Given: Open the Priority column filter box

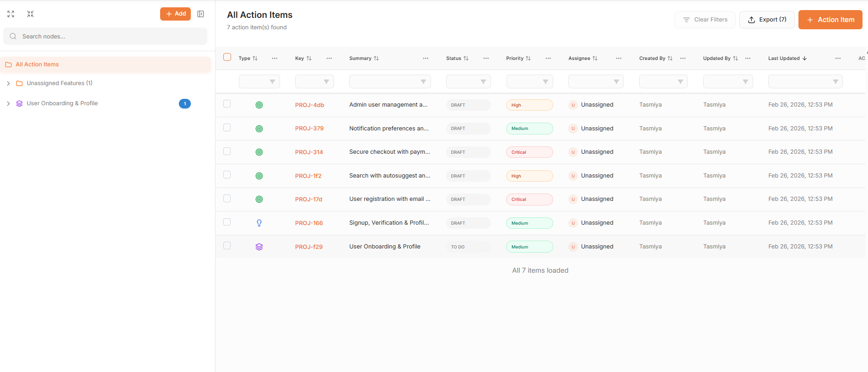Looking at the screenshot, I should tap(529, 82).
